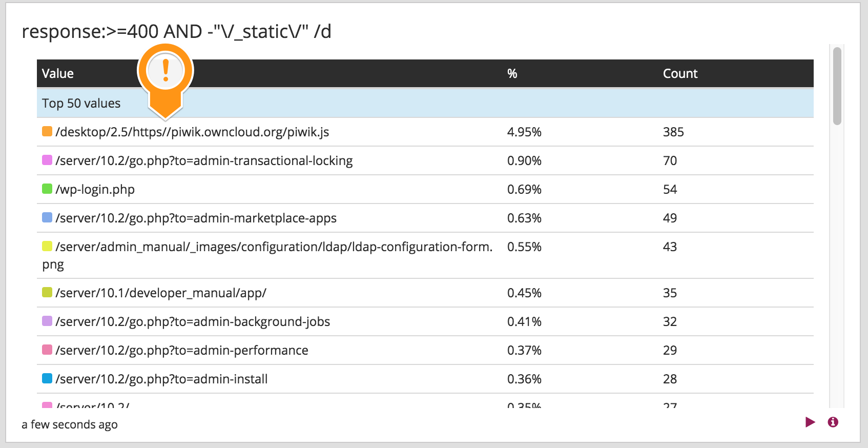Click the purple play triangle icon
This screenshot has width=868, height=448.
(810, 422)
